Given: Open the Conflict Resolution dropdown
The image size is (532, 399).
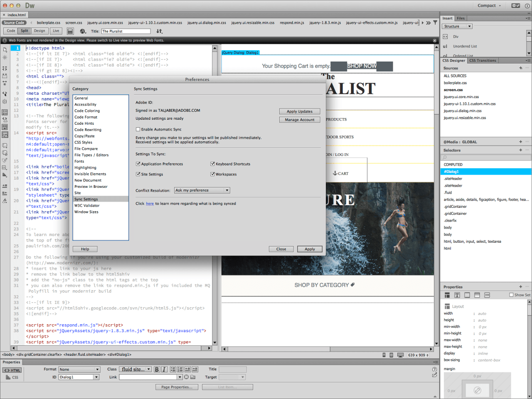Looking at the screenshot, I should [202, 190].
